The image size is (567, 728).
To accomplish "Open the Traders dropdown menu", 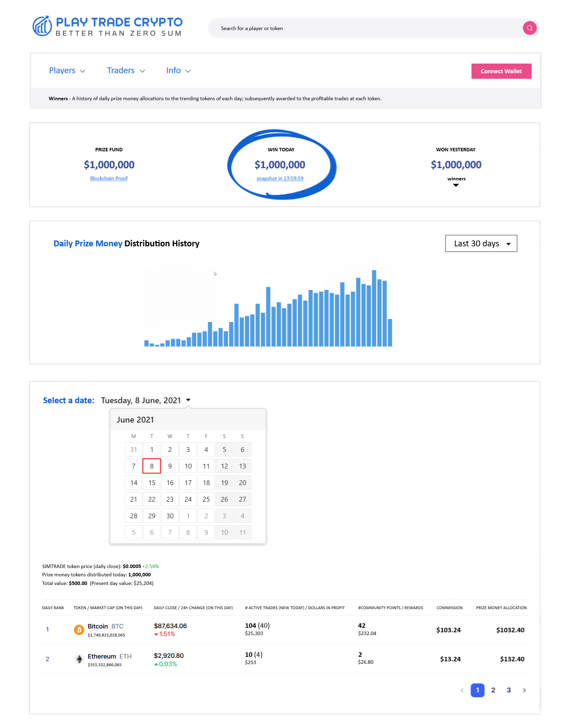I will pyautogui.click(x=126, y=70).
